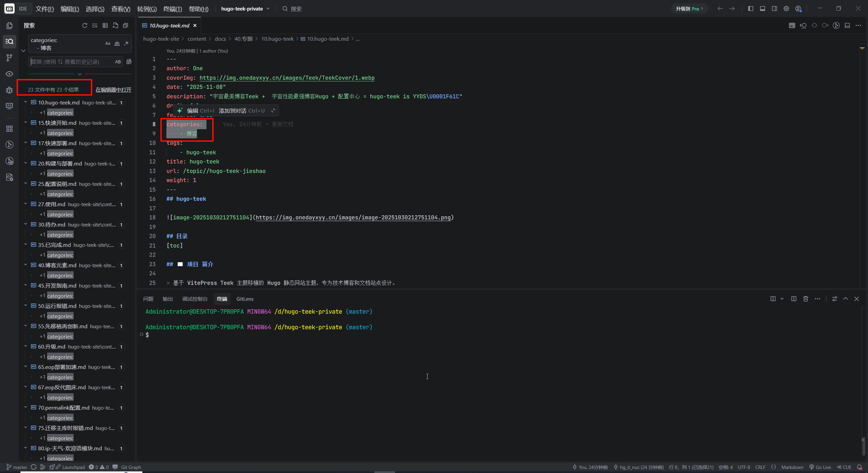This screenshot has width=868, height=473.
Task: Click 升级到 Pro button
Action: tap(689, 8)
